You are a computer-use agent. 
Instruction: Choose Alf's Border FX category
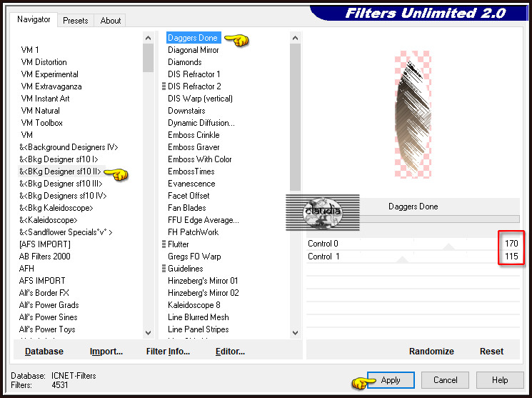click(44, 293)
